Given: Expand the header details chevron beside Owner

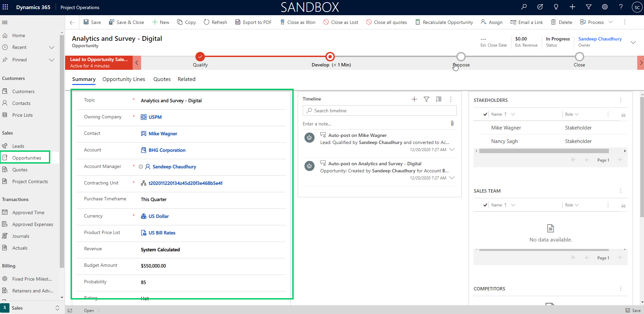Looking at the screenshot, I should (x=633, y=42).
